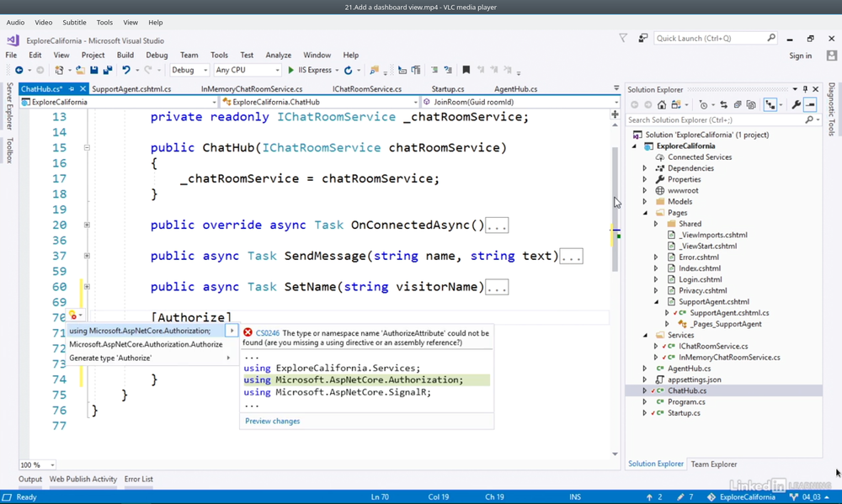842x504 pixels.
Task: Click the Undo toolbar icon
Action: [x=125, y=71]
